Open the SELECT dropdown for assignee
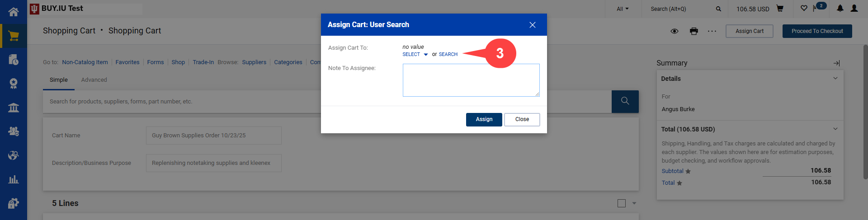Viewport: 868px width, 220px height. (x=415, y=54)
